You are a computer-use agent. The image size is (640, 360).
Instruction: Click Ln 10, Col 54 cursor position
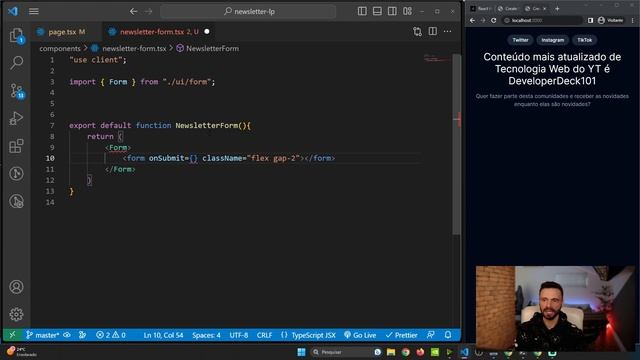(x=163, y=335)
